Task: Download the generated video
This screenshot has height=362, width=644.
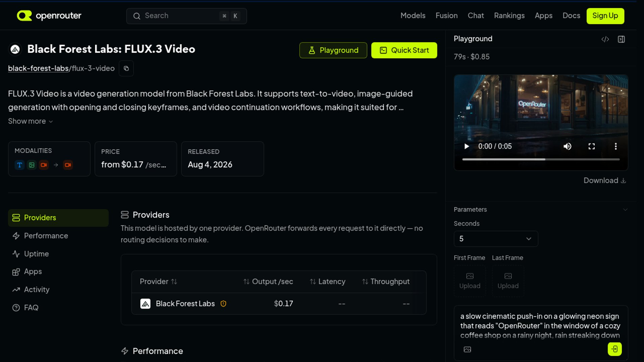Action: click(x=604, y=181)
